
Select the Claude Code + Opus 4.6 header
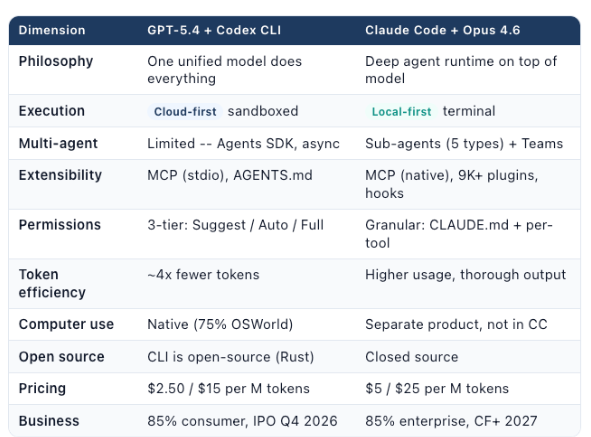442,30
